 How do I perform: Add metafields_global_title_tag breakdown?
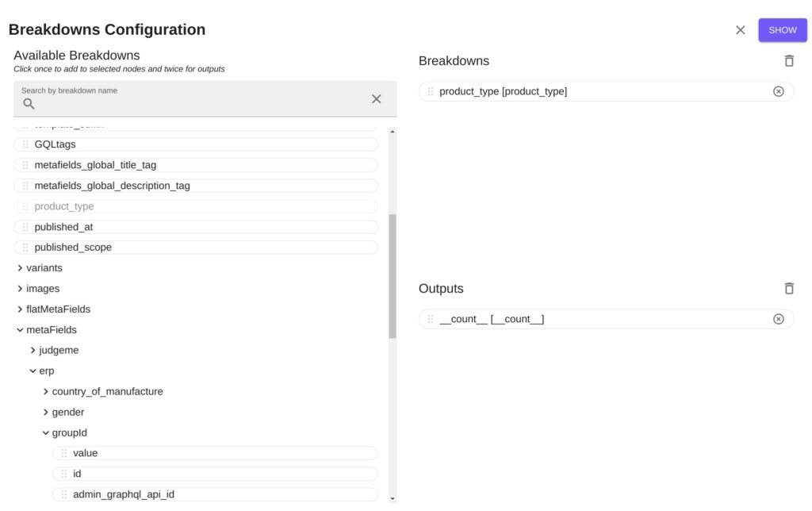point(196,165)
